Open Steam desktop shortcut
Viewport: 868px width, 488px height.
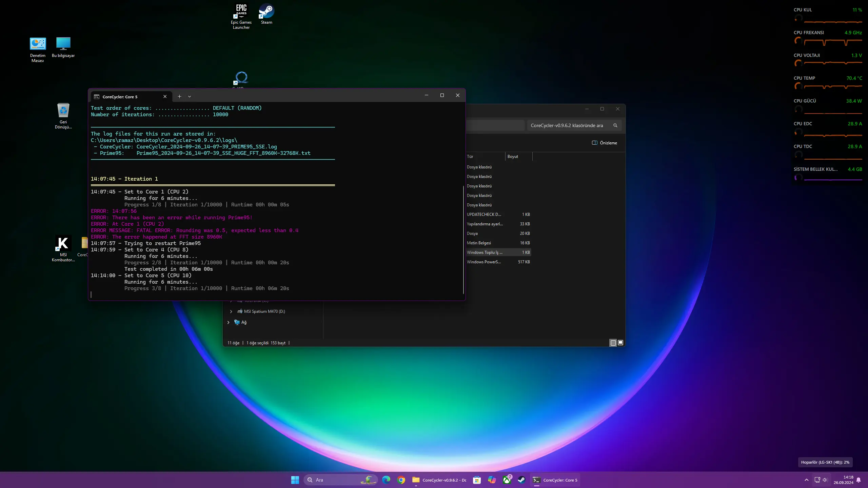(x=267, y=14)
